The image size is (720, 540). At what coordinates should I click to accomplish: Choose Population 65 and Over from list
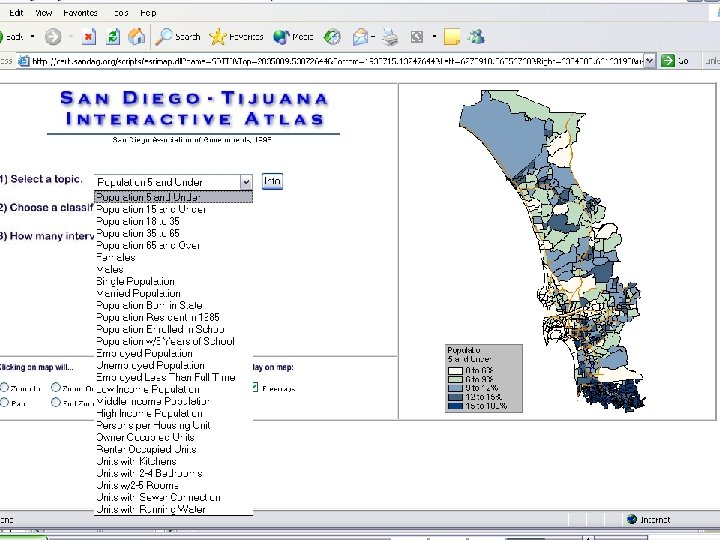click(x=148, y=245)
